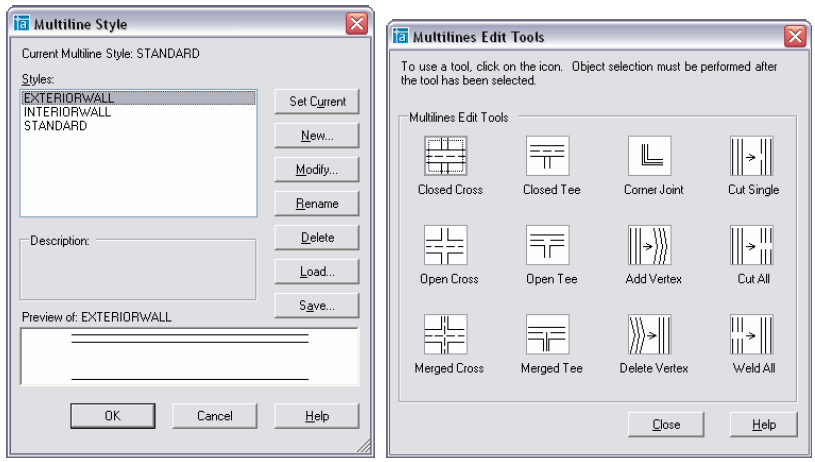This screenshot has height=462, width=815.
Task: Select the Closed Cross edit tool icon
Action: point(445,156)
